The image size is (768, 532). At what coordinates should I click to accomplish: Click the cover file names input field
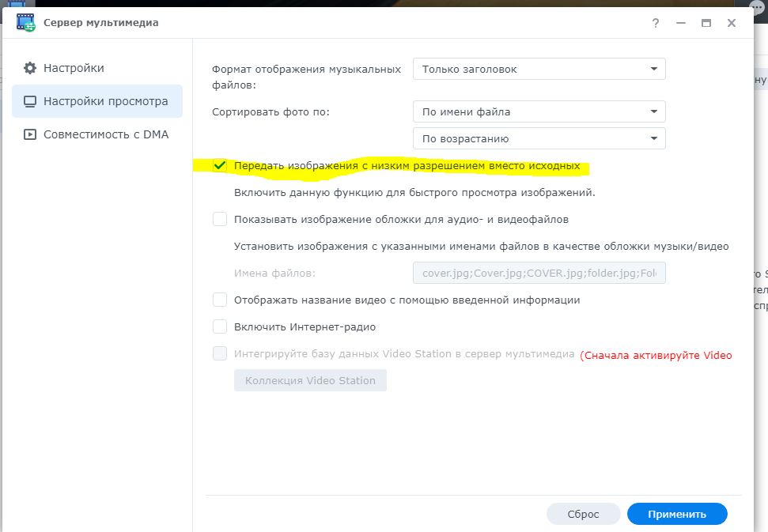[539, 274]
